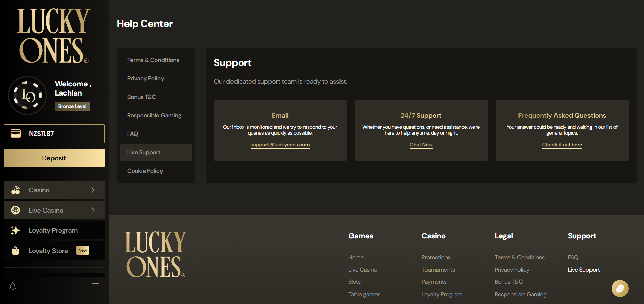Click the Deposit button
644x304 pixels.
coord(54,158)
